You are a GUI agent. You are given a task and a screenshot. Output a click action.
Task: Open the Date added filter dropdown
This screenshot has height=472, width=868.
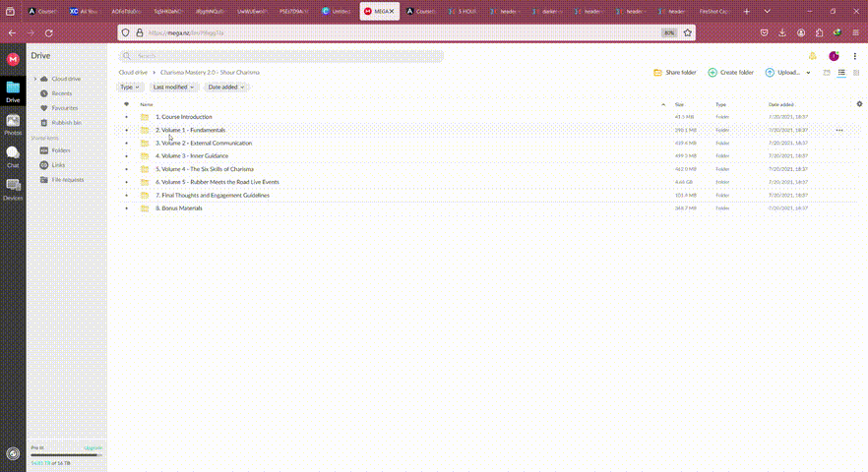pos(226,88)
